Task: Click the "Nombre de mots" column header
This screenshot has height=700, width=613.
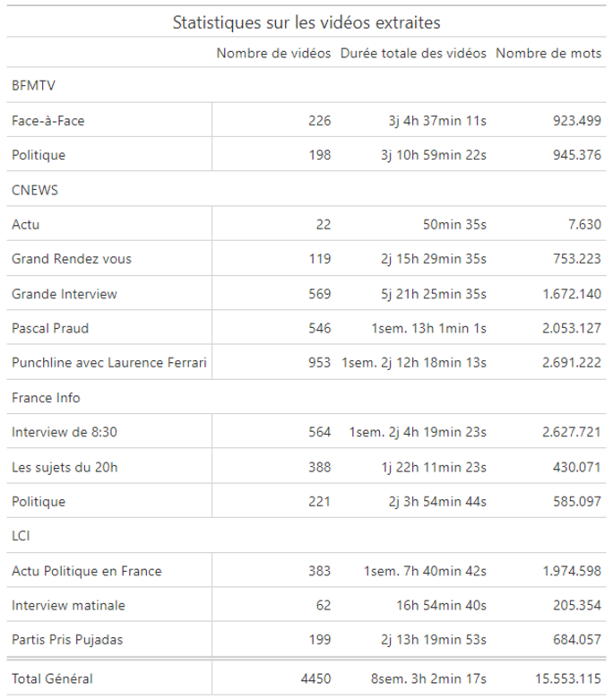Action: tap(548, 54)
